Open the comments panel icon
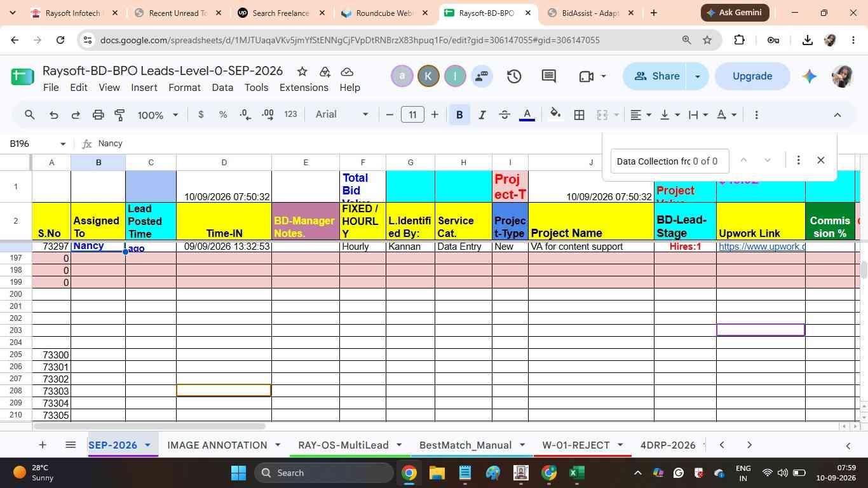 pyautogui.click(x=549, y=76)
